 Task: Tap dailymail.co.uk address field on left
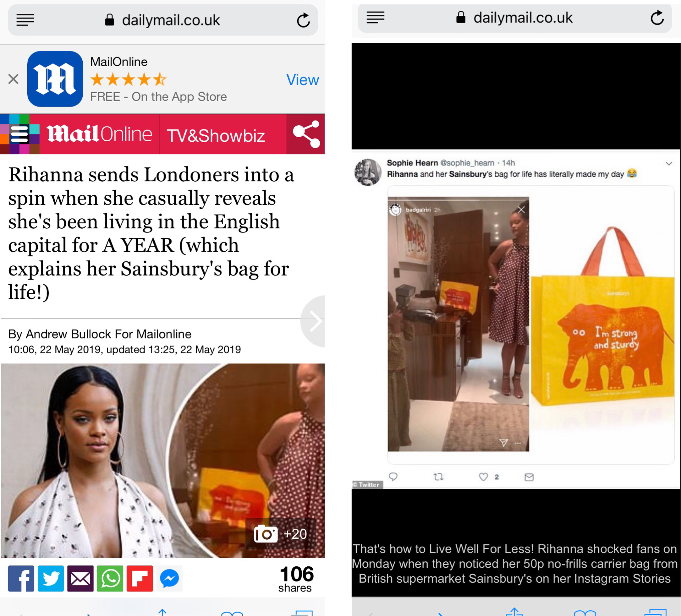click(x=163, y=20)
